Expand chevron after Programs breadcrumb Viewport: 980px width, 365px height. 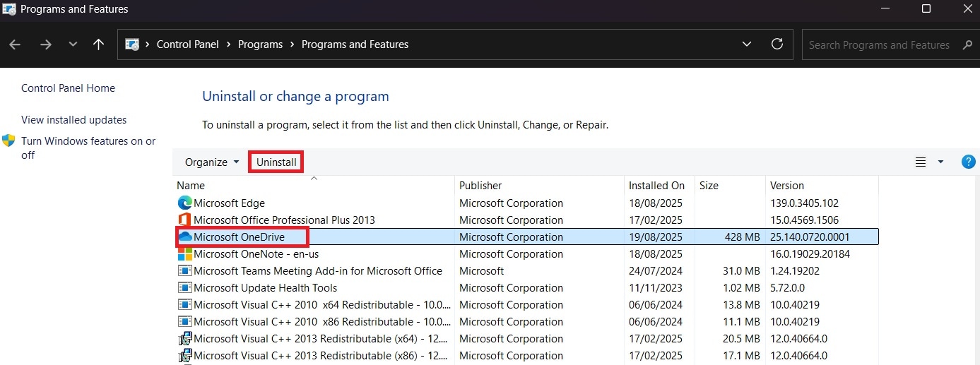[x=293, y=44]
